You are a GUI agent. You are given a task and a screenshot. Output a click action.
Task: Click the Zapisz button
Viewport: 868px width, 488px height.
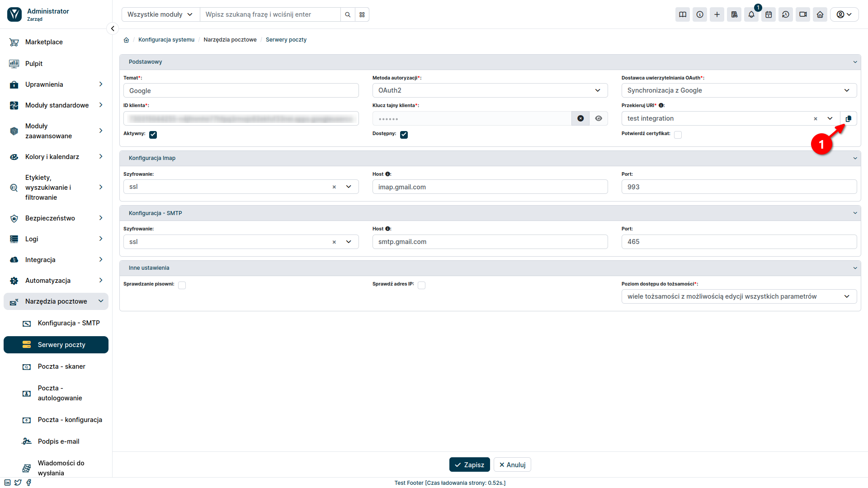(470, 465)
